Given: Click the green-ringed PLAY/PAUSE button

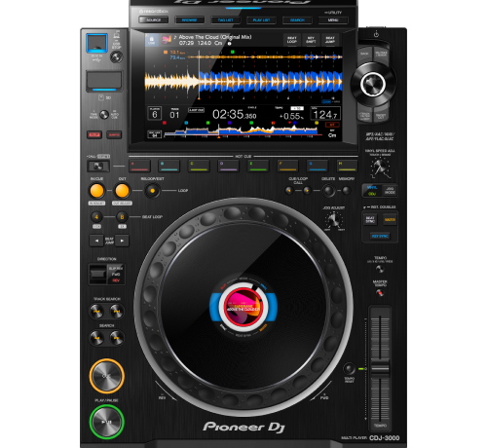Looking at the screenshot, I should coord(106,422).
